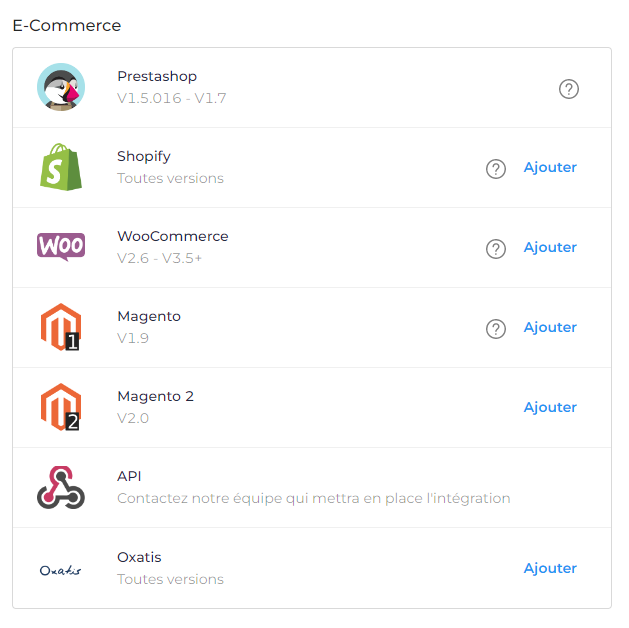
Task: Click the API webhook icon
Action: click(x=61, y=487)
